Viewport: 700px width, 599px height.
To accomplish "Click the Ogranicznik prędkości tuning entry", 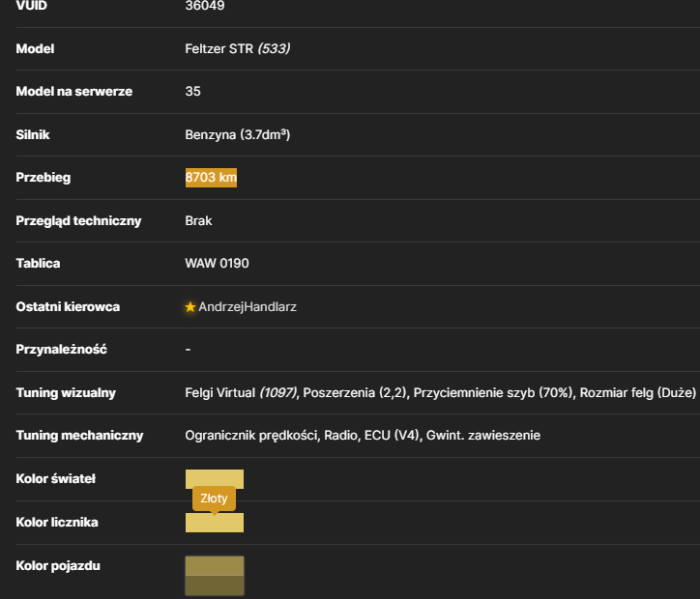I will 250,436.
